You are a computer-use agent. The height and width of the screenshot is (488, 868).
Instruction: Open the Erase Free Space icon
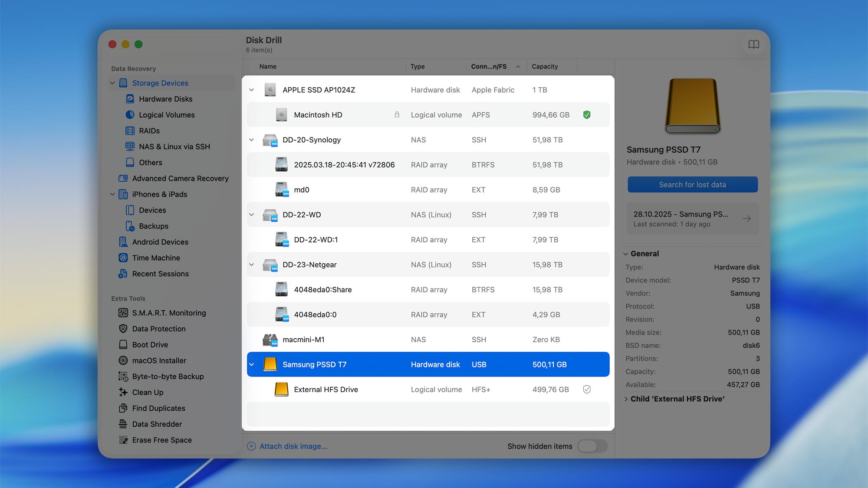[x=123, y=440]
